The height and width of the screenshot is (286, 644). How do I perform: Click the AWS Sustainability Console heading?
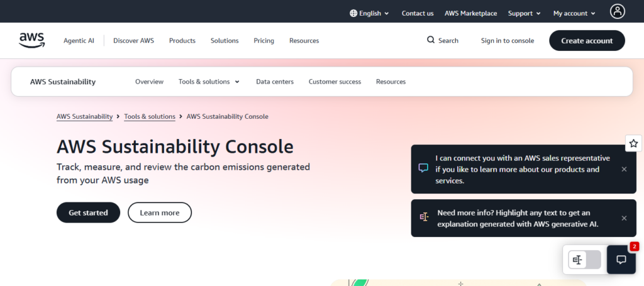(175, 146)
